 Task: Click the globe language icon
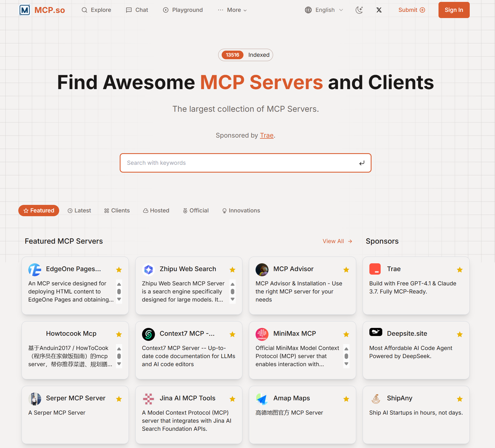click(x=308, y=10)
